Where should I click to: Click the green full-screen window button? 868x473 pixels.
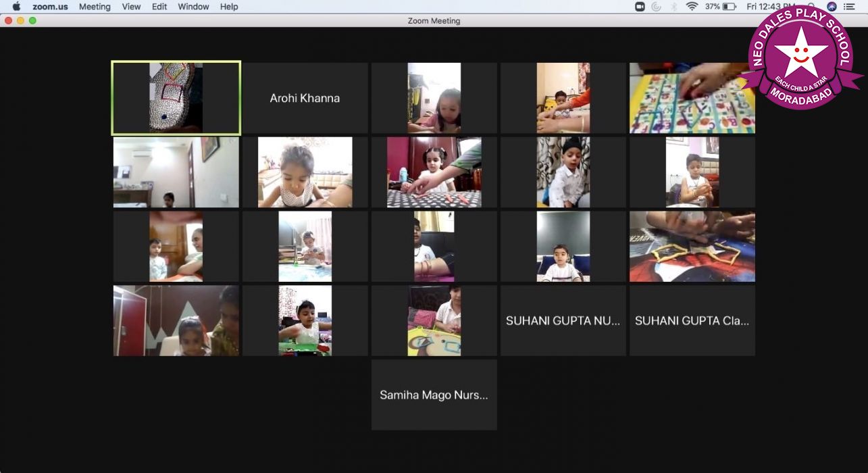tap(32, 21)
